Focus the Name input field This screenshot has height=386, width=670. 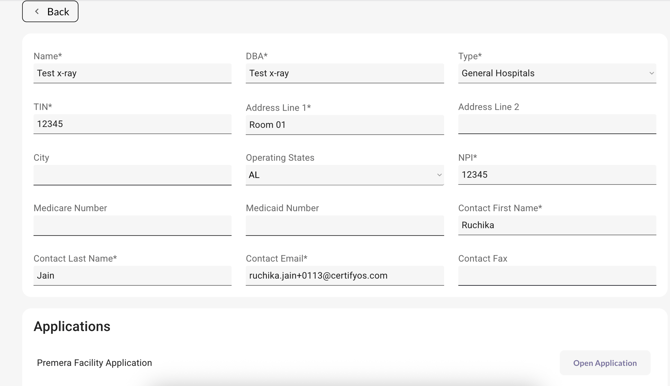pyautogui.click(x=132, y=74)
